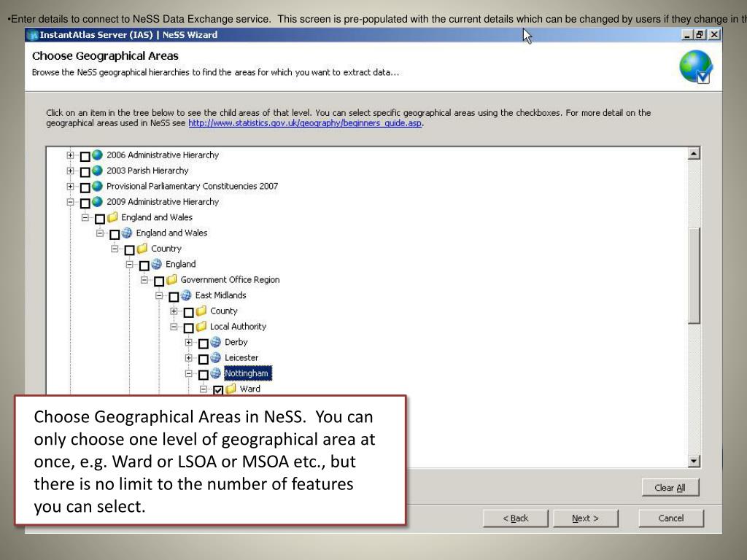747x560 pixels.
Task: Click folder icon next to Country
Action: [x=142, y=249]
